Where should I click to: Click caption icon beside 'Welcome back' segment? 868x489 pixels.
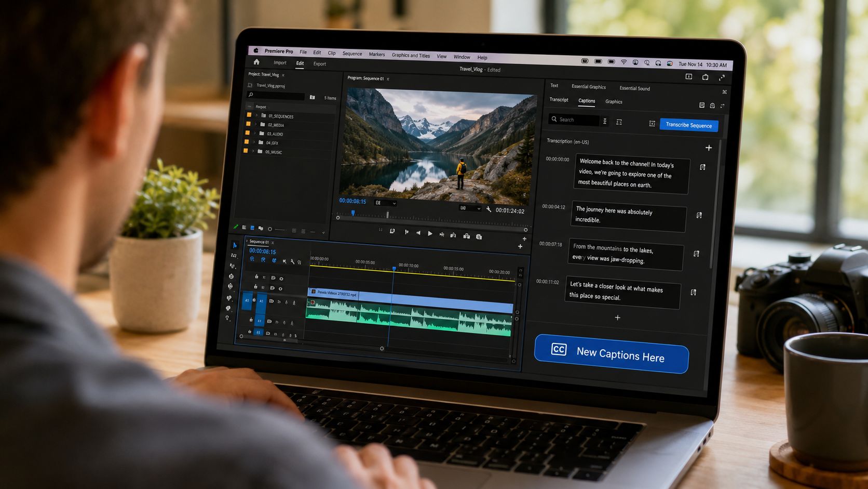[702, 167]
